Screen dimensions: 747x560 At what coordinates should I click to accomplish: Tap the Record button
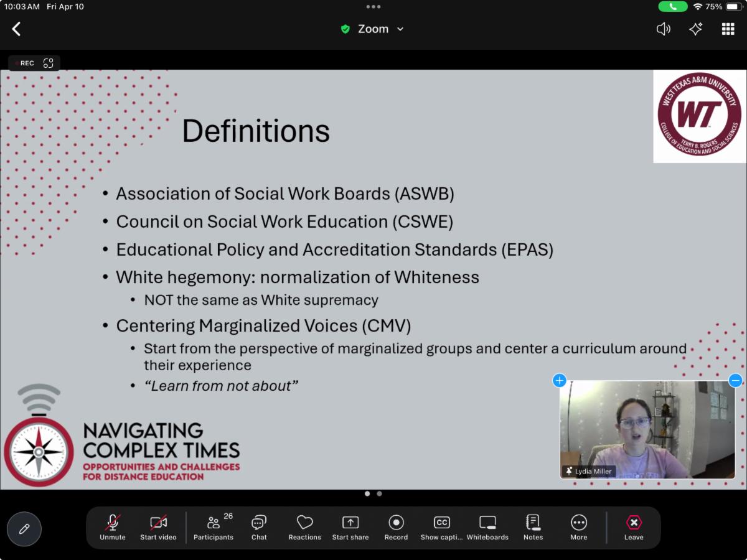(x=396, y=528)
